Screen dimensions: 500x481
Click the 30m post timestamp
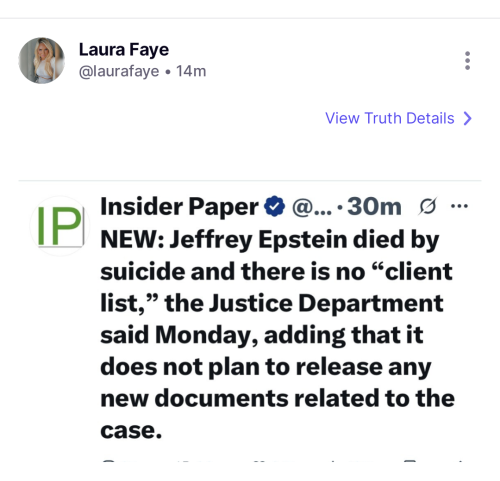(374, 207)
